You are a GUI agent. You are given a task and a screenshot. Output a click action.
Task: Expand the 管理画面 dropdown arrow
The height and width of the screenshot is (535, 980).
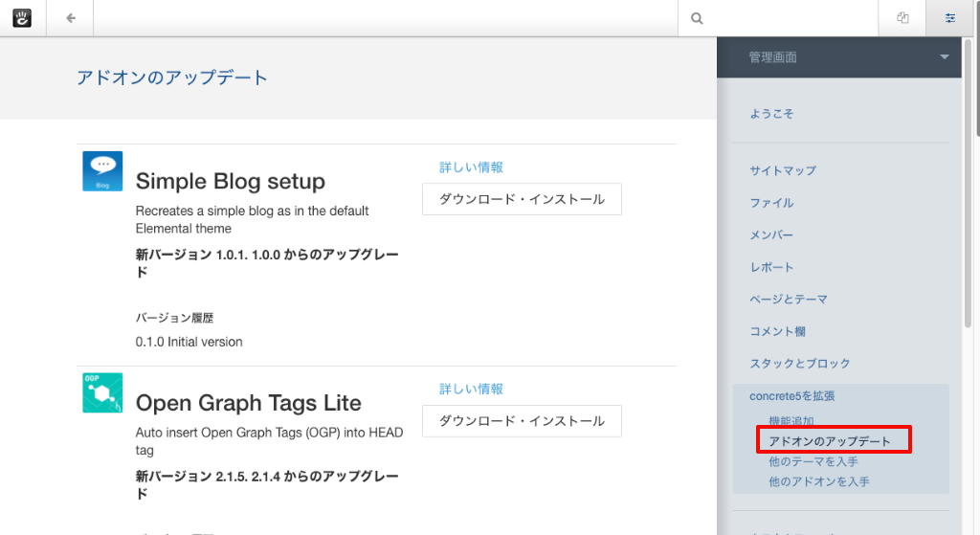(x=944, y=57)
